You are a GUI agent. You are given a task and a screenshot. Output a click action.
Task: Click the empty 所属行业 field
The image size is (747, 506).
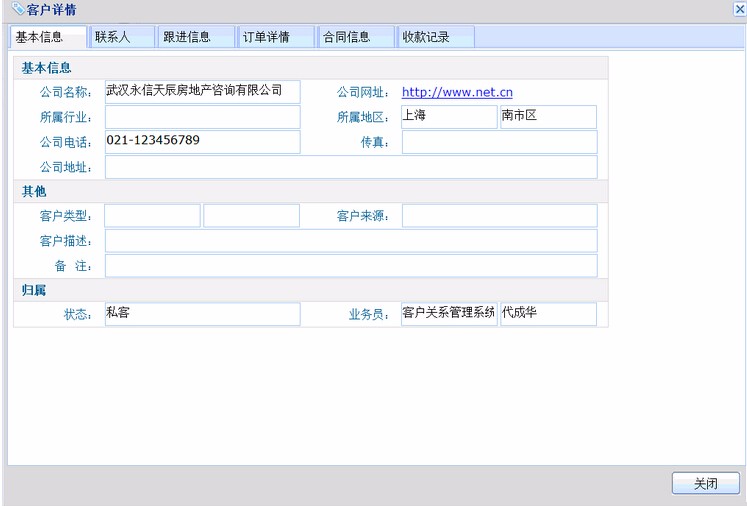click(x=202, y=117)
